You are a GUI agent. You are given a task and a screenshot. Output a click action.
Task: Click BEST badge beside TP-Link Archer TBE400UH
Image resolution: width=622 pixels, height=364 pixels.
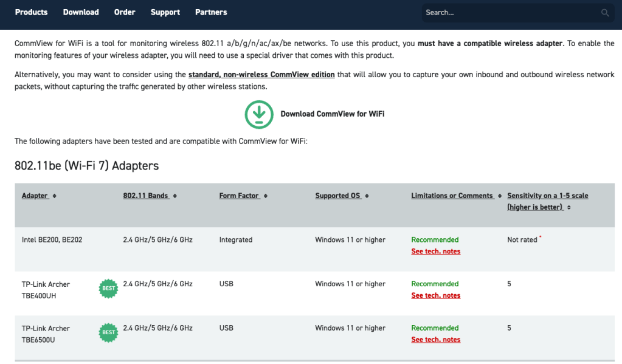click(108, 288)
